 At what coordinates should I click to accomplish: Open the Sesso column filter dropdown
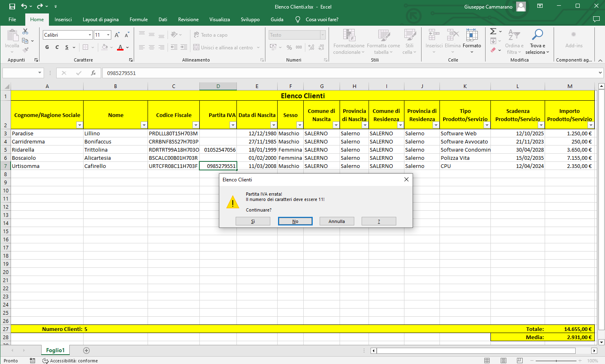300,125
